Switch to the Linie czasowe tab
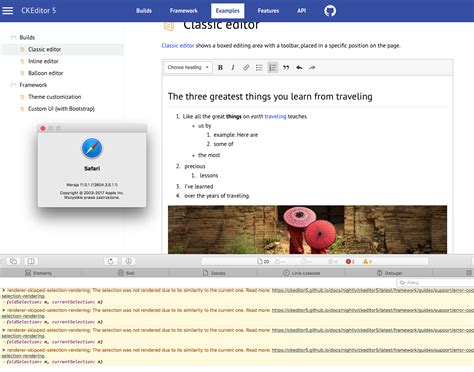The width and height of the screenshot is (474, 372). click(x=301, y=273)
